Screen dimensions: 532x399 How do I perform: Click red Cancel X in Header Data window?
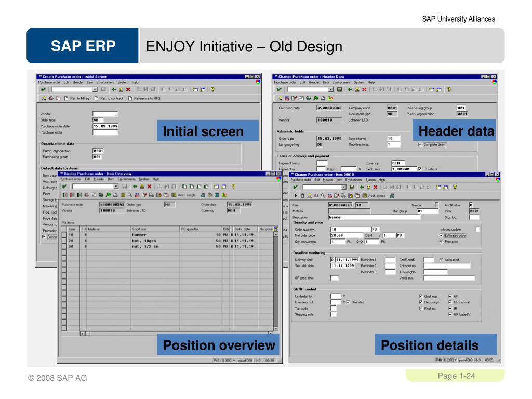pos(364,89)
